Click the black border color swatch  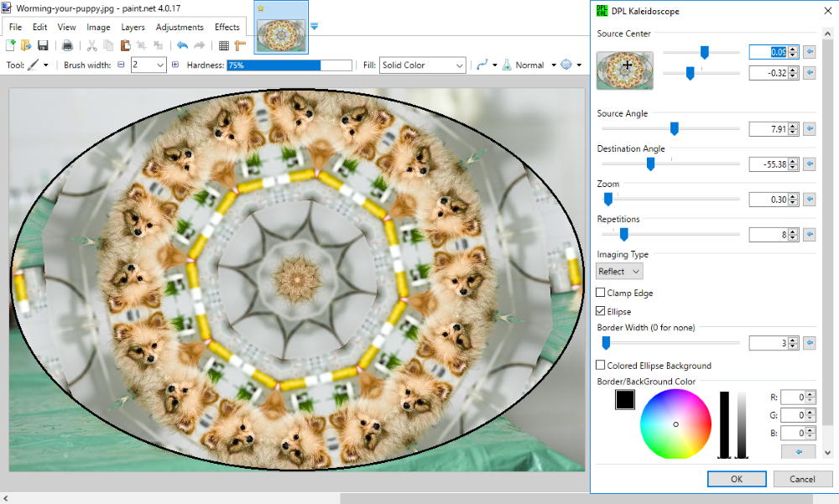pyautogui.click(x=624, y=400)
